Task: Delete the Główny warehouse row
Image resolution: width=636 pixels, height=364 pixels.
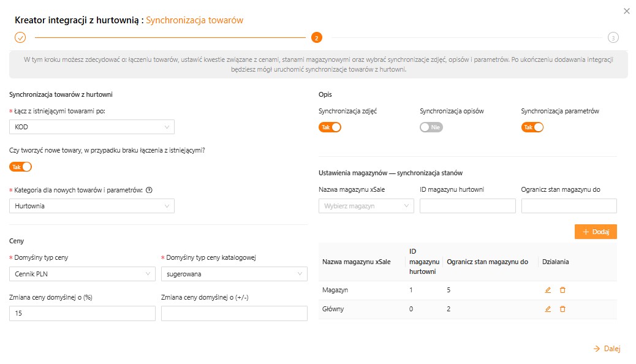Action: pyautogui.click(x=562, y=309)
